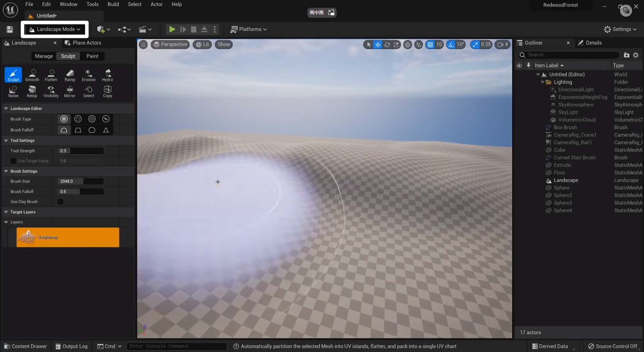Toggle the world/local coordinate globe icon

[408, 44]
